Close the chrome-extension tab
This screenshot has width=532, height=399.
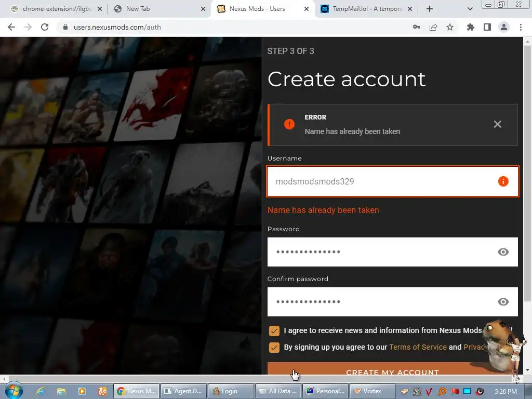(x=100, y=9)
